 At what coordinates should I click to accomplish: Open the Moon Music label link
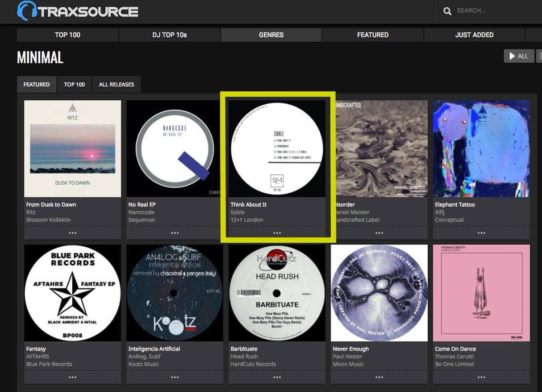348,364
